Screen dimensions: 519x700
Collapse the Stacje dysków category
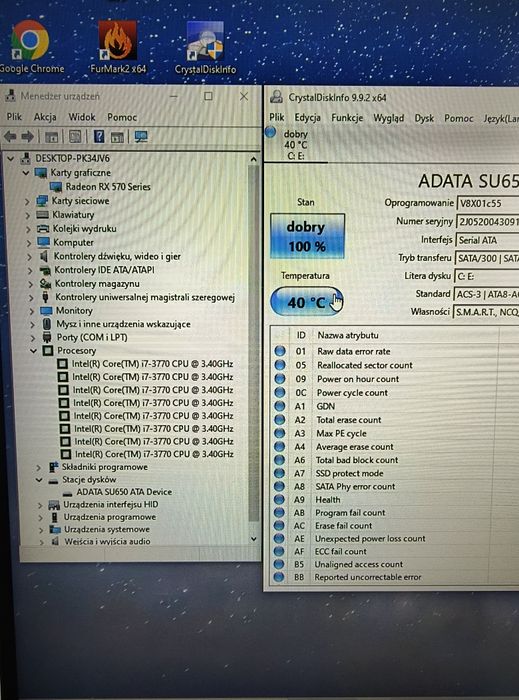click(x=39, y=480)
